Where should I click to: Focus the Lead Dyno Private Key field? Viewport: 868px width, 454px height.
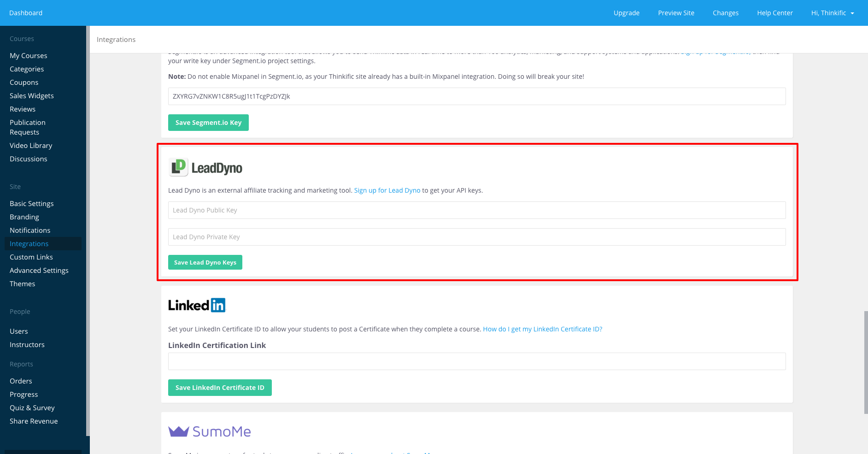[477, 237]
